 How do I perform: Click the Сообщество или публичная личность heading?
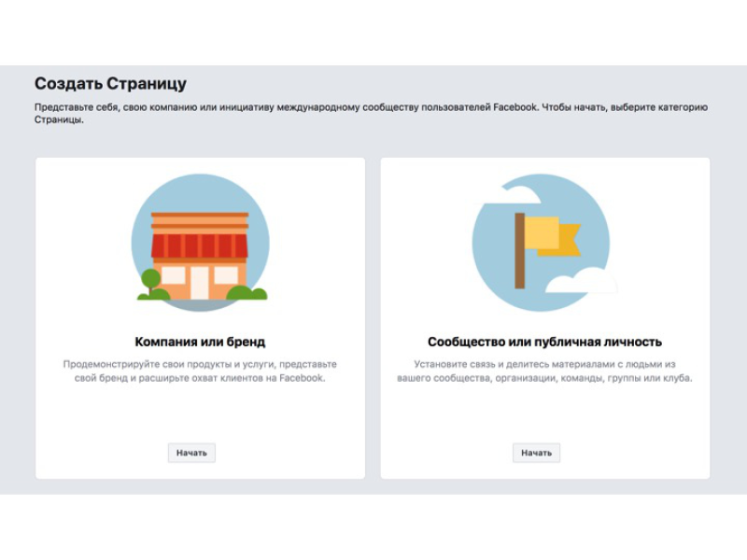click(544, 342)
